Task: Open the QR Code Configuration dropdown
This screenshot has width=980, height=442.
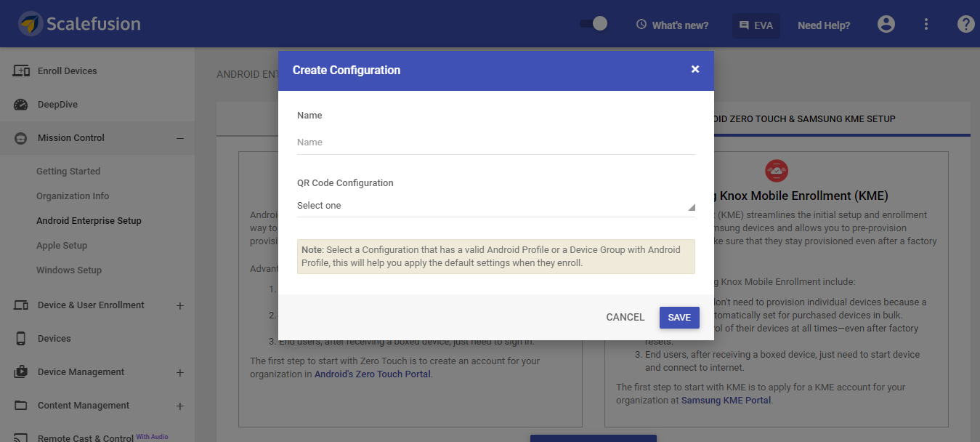Action: (x=496, y=206)
